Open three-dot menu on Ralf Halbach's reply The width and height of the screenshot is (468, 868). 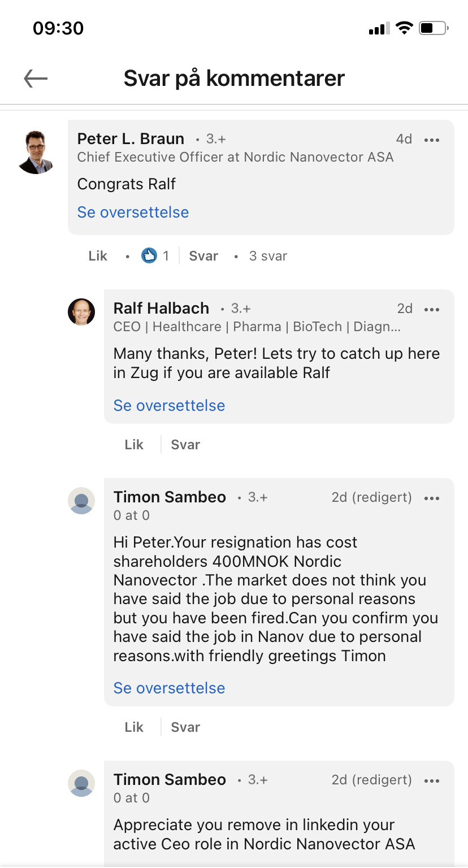[431, 309]
